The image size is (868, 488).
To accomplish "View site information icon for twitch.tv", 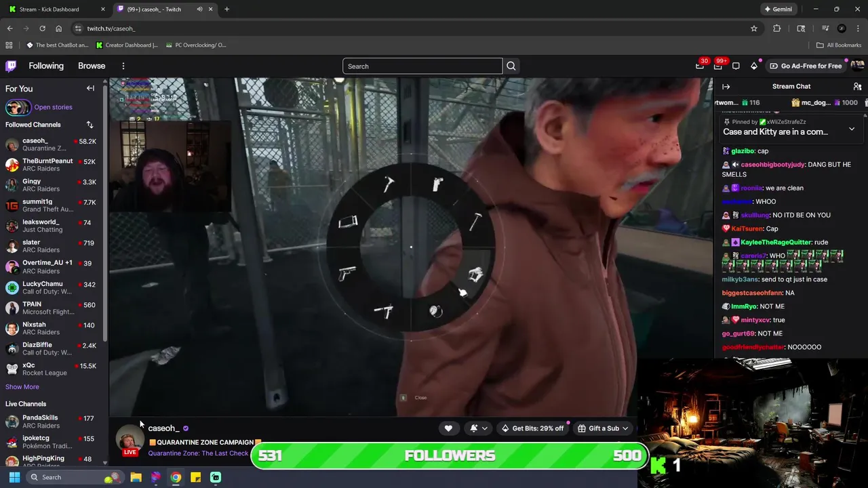I will tap(78, 28).
